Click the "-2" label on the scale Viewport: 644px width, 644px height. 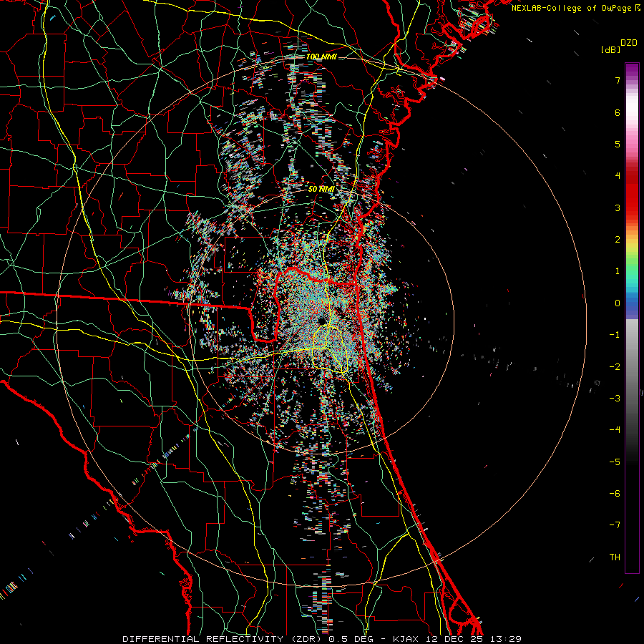pos(615,367)
